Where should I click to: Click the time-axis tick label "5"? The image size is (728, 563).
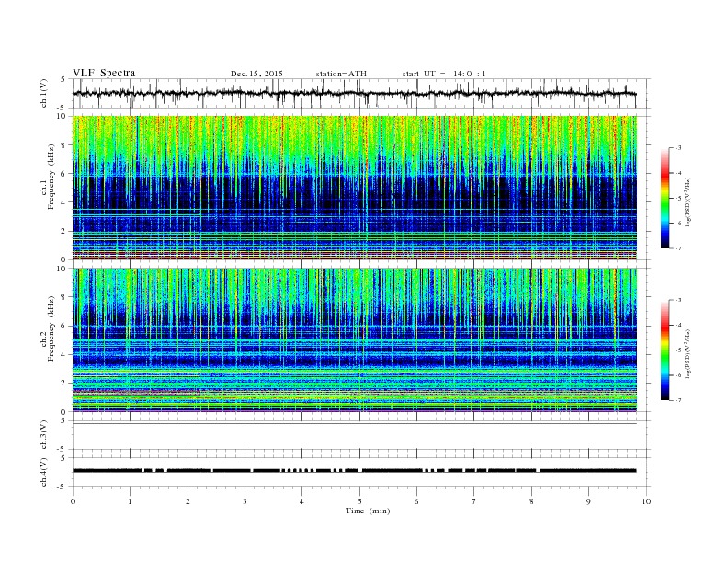[x=359, y=501]
